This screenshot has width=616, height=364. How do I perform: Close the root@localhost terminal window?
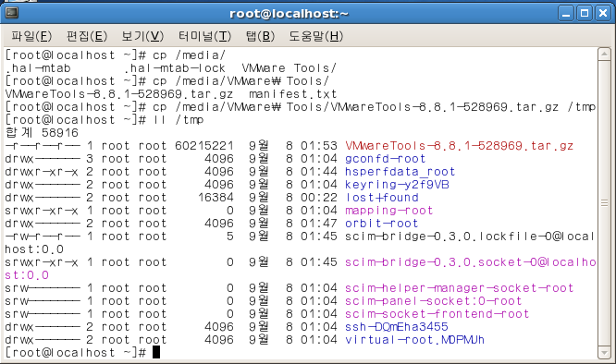coord(603,14)
